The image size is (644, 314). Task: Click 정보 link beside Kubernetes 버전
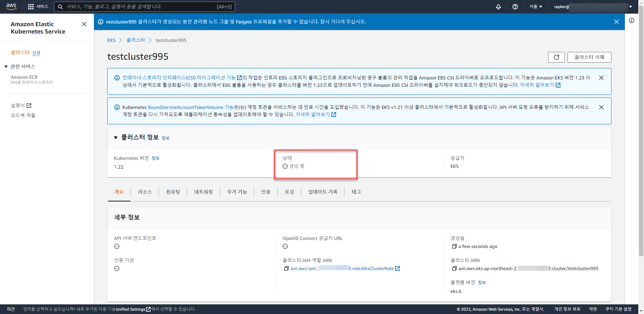(x=155, y=158)
